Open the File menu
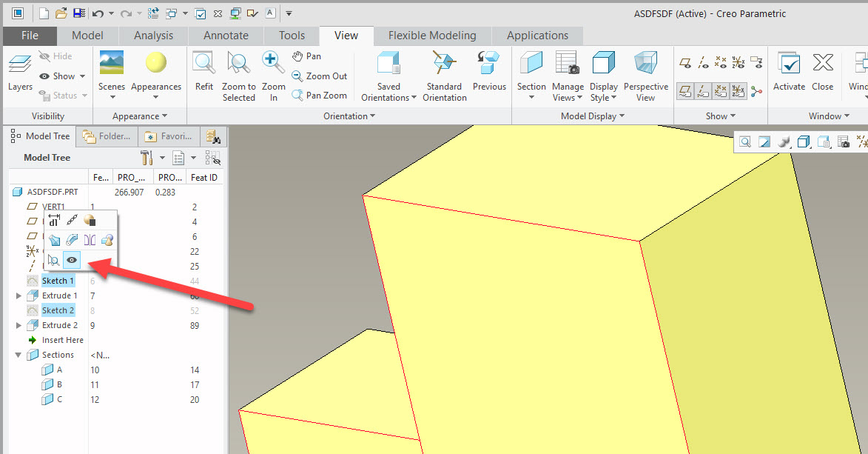Viewport: 868px width, 454px height. [x=29, y=35]
